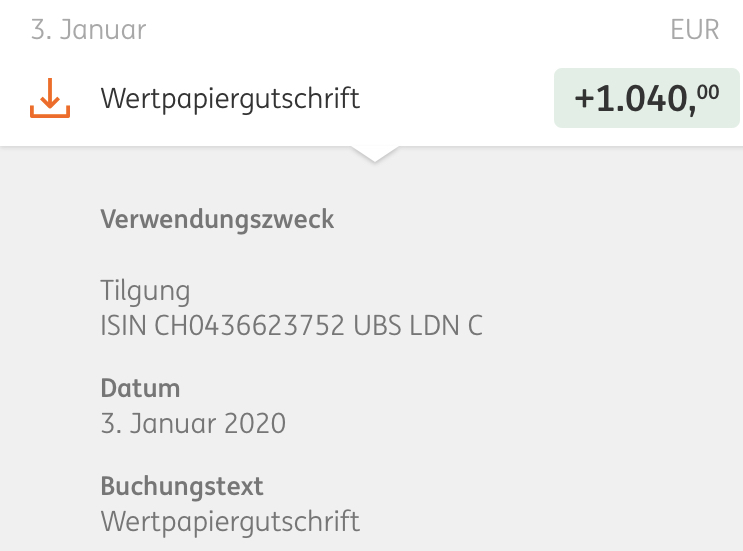Click the superscript cents in credit amount

point(707,93)
